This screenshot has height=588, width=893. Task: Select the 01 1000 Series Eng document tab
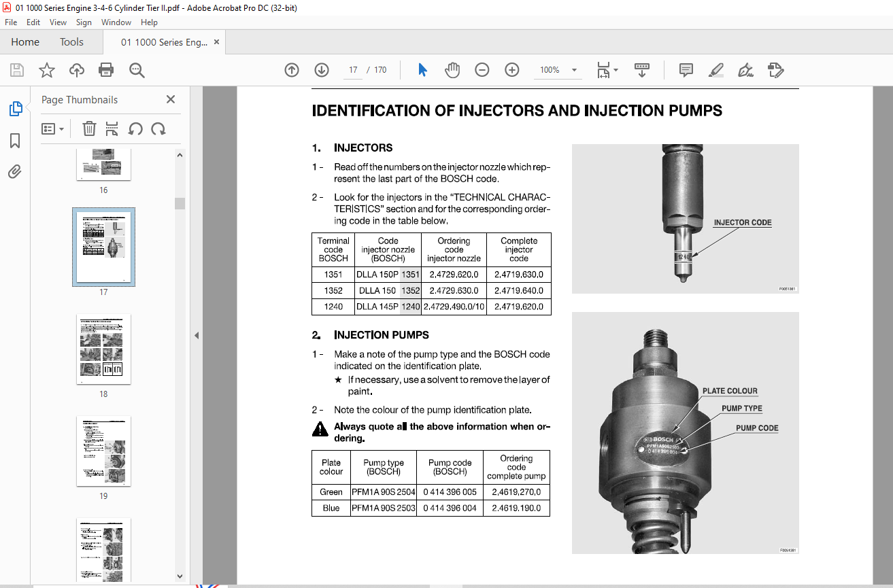pyautogui.click(x=164, y=42)
